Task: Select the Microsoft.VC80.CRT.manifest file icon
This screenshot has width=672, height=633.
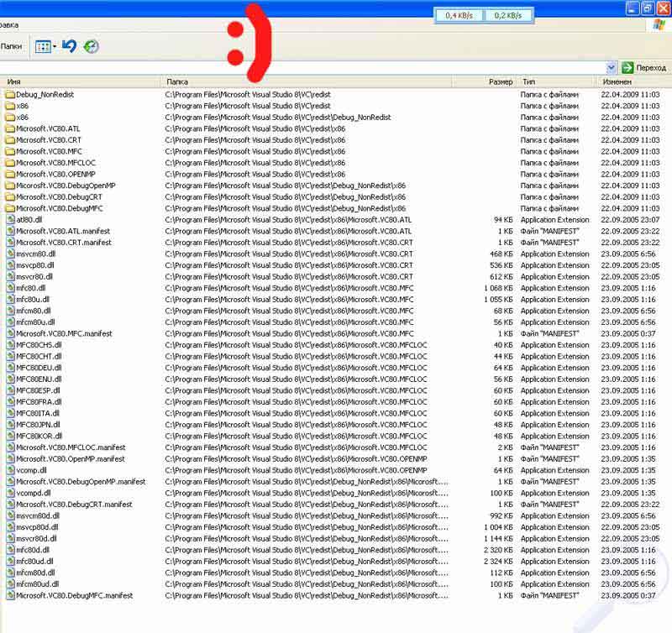Action: click(x=10, y=243)
